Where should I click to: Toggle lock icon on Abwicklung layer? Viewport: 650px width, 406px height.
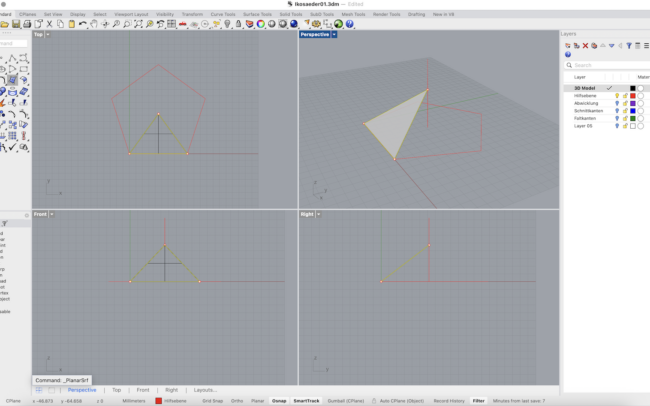click(x=625, y=103)
